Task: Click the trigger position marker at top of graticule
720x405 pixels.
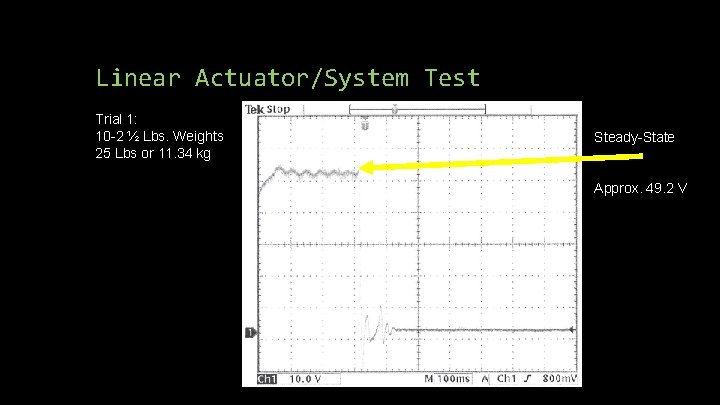Action: click(365, 124)
